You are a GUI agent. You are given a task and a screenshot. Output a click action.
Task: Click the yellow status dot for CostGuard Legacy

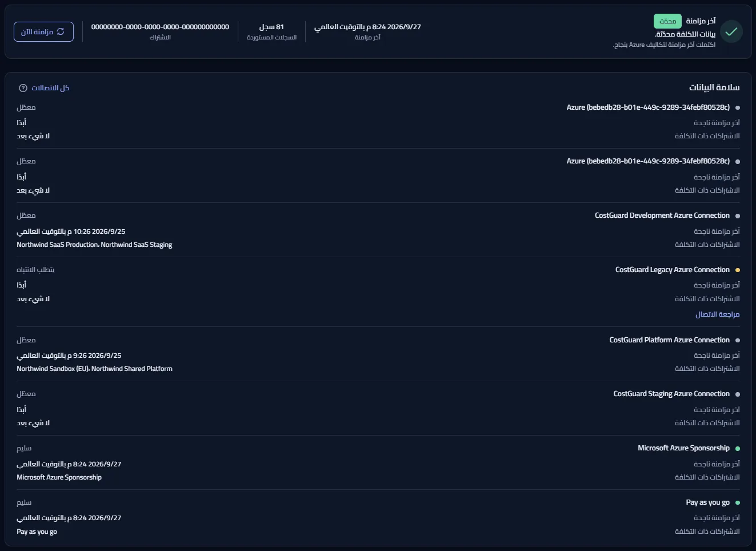click(x=738, y=270)
